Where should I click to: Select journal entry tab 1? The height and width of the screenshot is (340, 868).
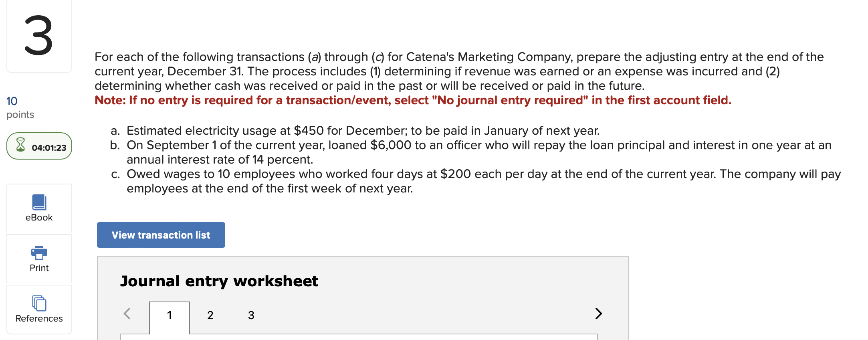point(170,316)
